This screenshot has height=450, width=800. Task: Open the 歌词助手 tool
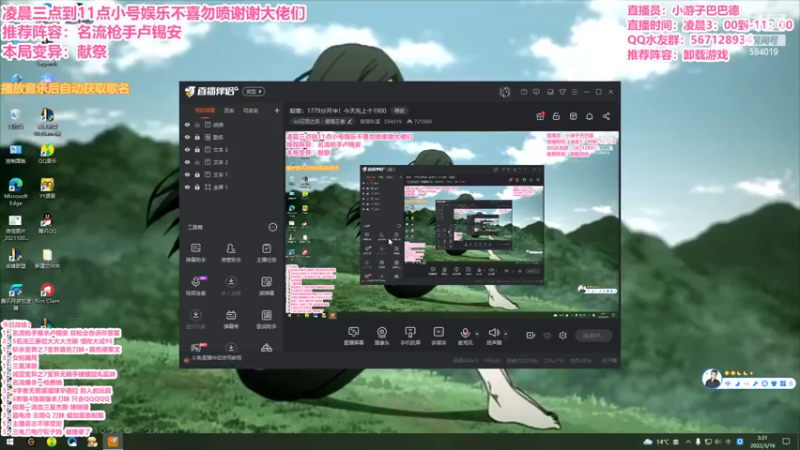point(266,319)
